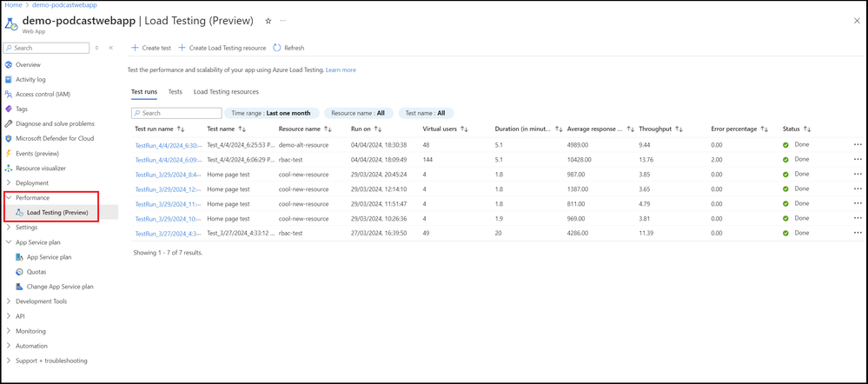Open more options for 12:14:10 run

tap(858, 189)
